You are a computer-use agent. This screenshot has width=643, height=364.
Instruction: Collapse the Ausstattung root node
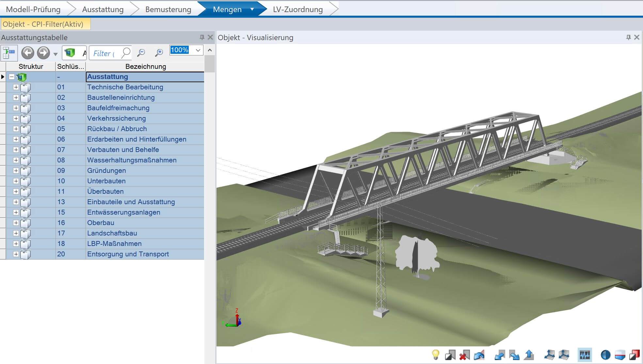coord(12,77)
